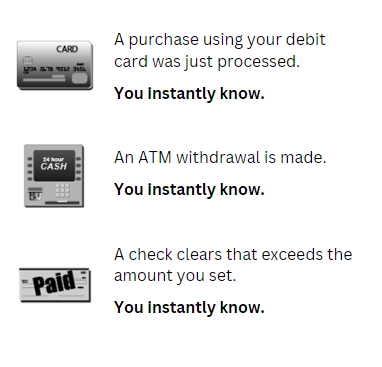Select the 'An ATM withdrawal is made' text
Viewport: 382px width, 367px height.
[220, 157]
